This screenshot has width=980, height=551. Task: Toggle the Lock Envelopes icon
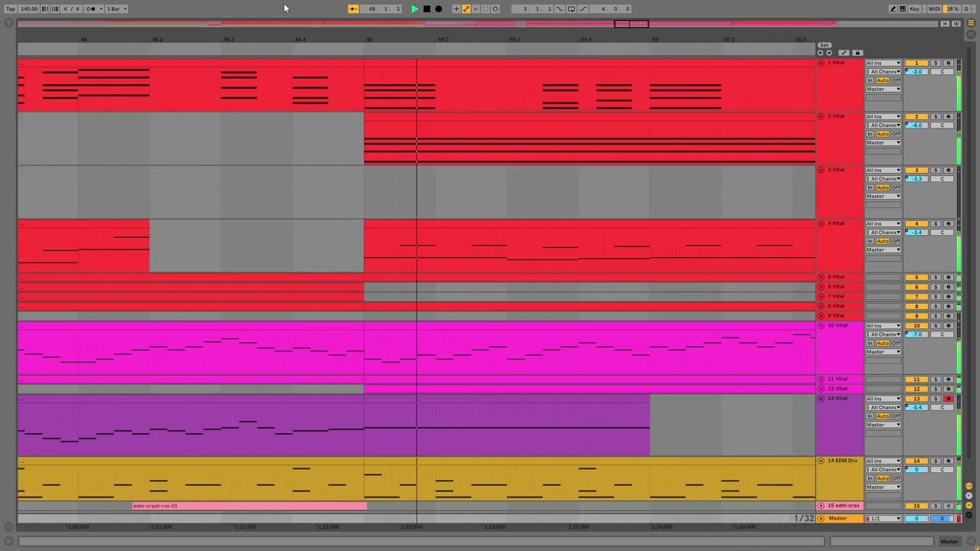857,54
